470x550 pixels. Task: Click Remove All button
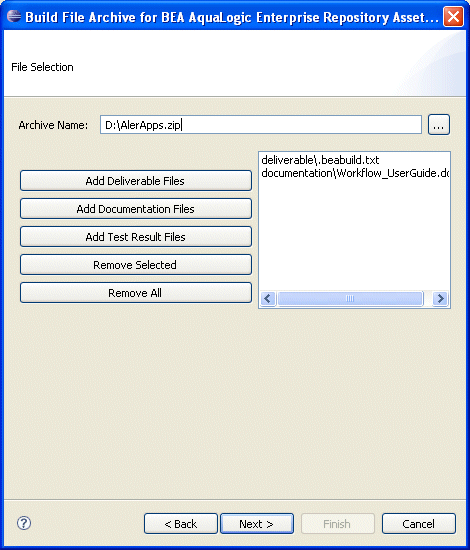pos(136,293)
